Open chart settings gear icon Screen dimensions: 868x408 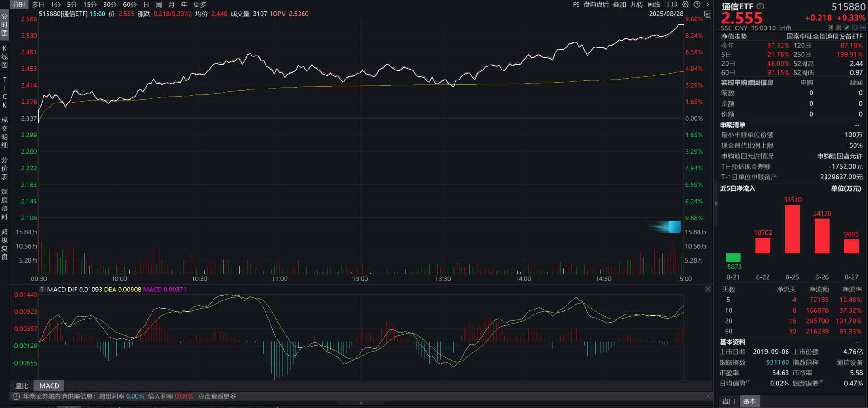pos(685,5)
